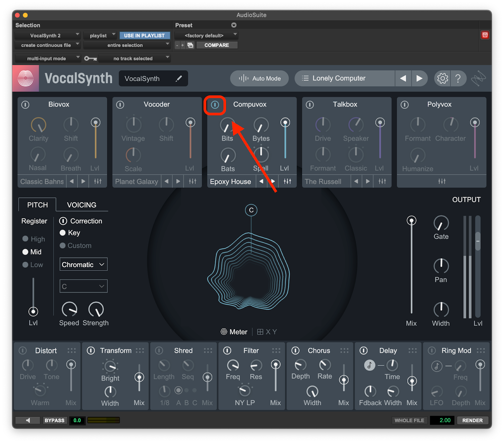This screenshot has width=504, height=443.
Task: Open Biovox advanced settings sliders icon
Action: point(98,181)
